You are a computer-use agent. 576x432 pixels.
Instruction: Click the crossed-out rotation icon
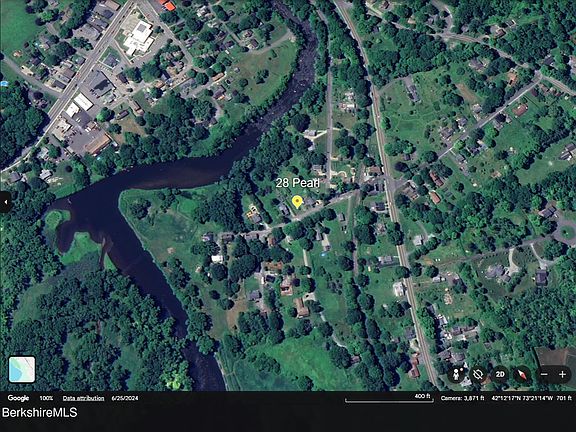point(478,375)
